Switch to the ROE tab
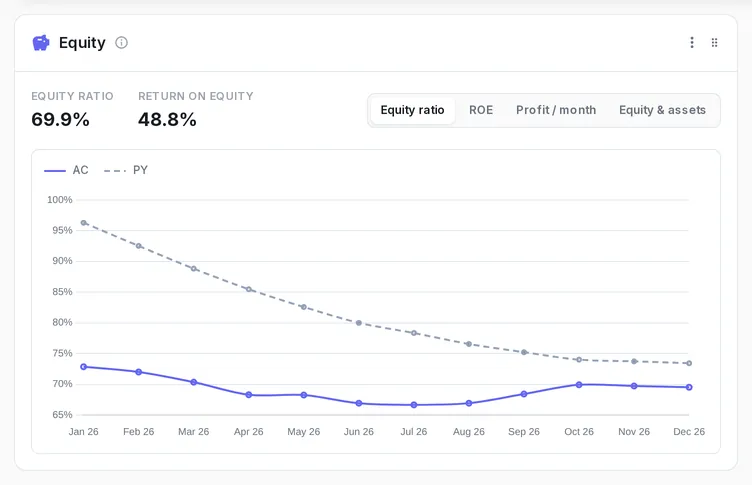 click(x=481, y=110)
